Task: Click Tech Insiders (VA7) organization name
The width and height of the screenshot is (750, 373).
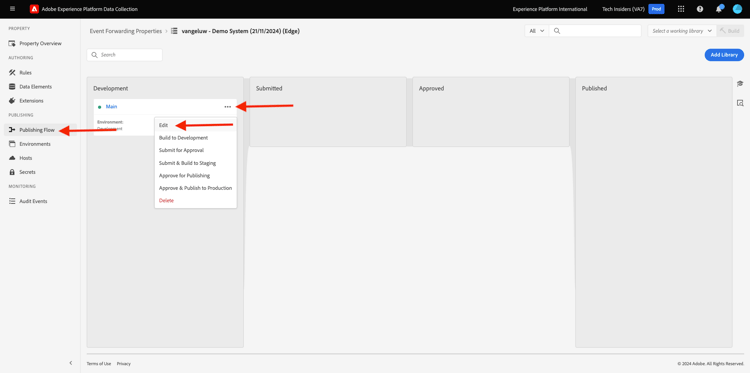Action: [623, 9]
